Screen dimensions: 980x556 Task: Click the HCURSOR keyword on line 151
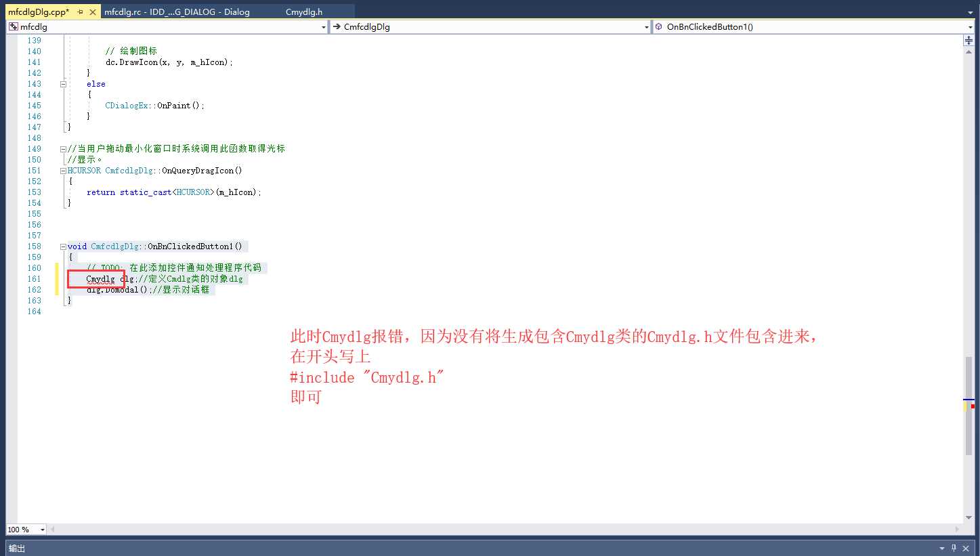(x=84, y=171)
